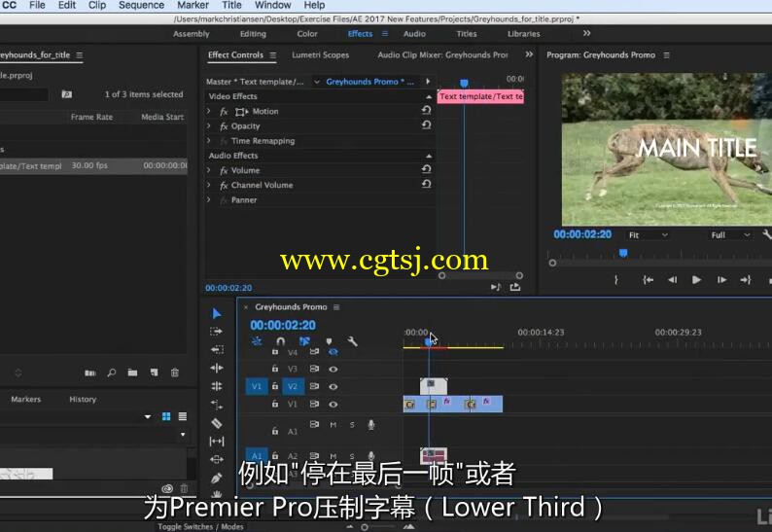
Task: Switch Libraries panel to grid view
Action: coord(166,416)
